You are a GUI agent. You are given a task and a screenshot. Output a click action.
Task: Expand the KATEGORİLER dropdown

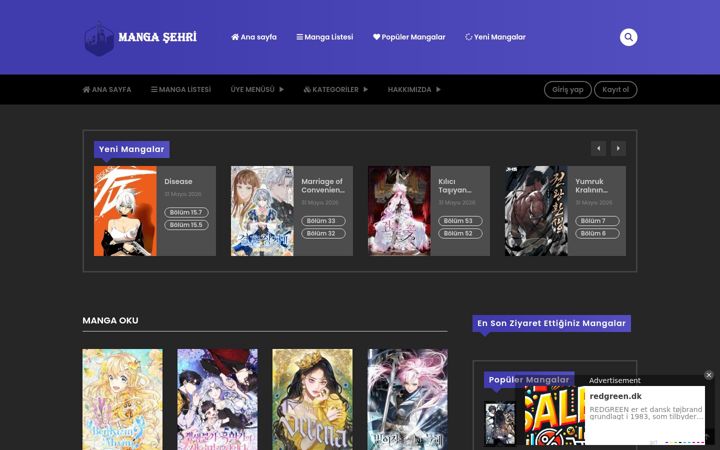(x=336, y=90)
